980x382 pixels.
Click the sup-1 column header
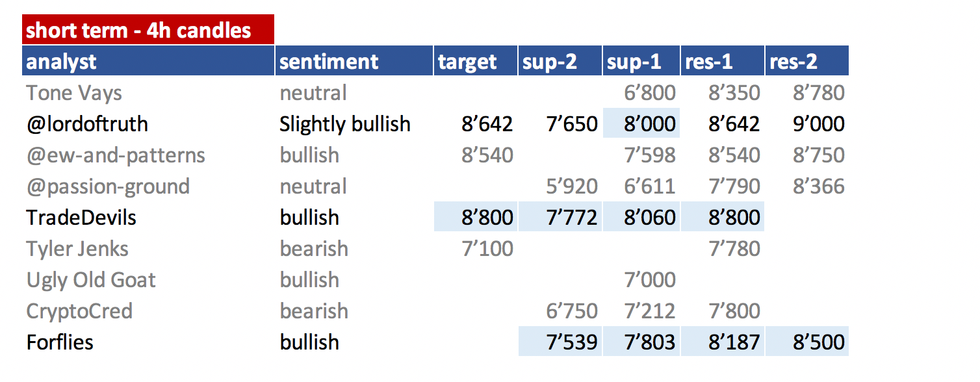(x=641, y=61)
